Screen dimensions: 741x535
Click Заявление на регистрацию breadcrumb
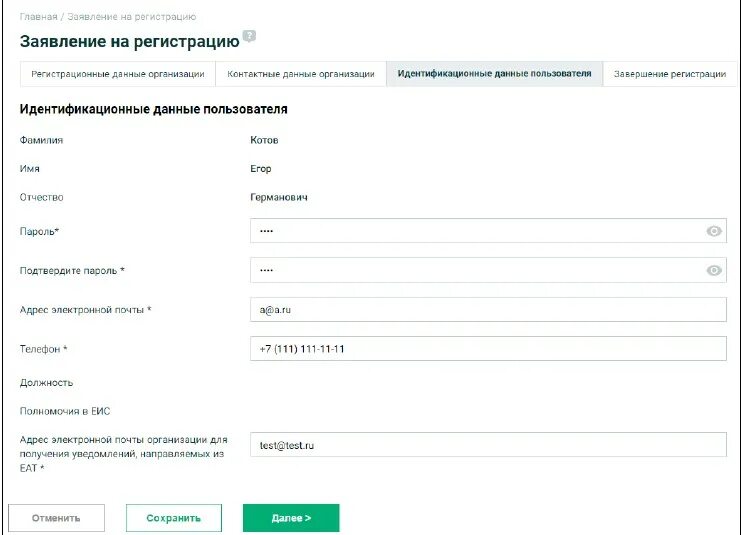pos(132,17)
